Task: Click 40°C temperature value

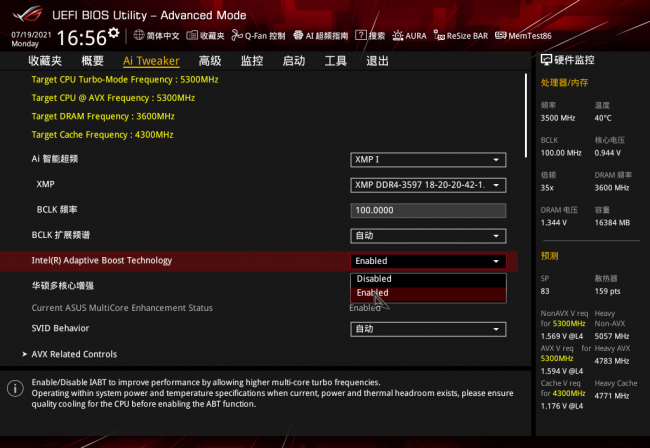Action: 603,118
